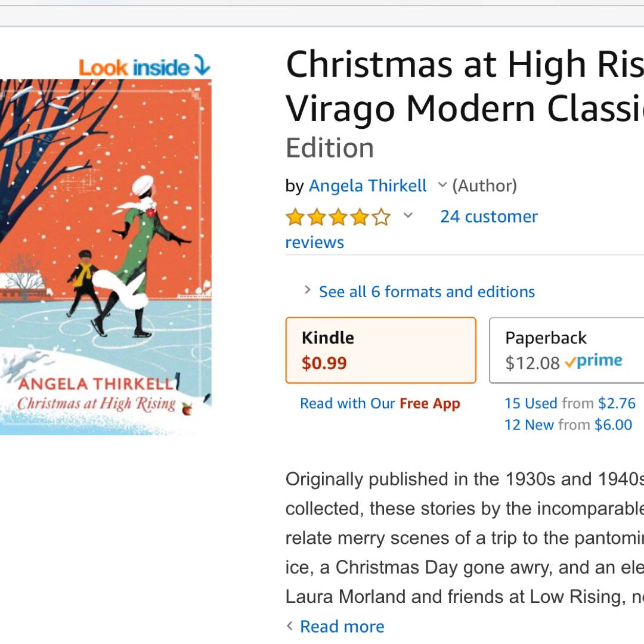Click the Prime logo badge
Screen dimensions: 644x644
593,361
